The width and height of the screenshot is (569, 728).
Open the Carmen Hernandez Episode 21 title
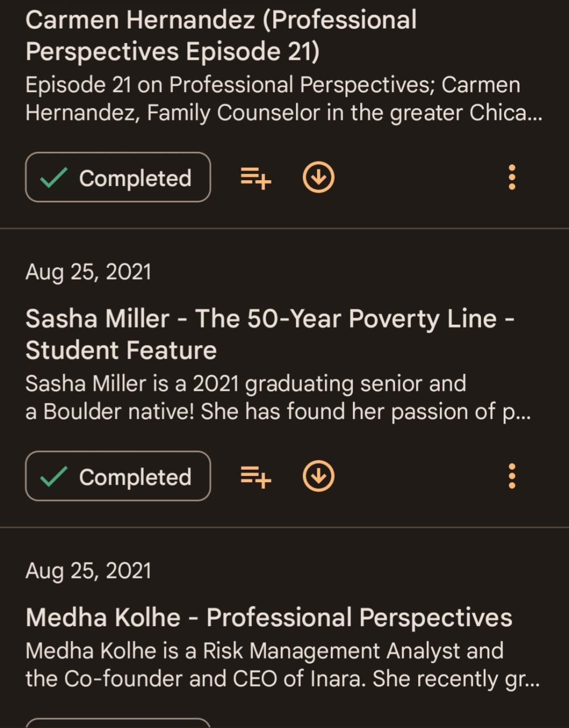222,35
